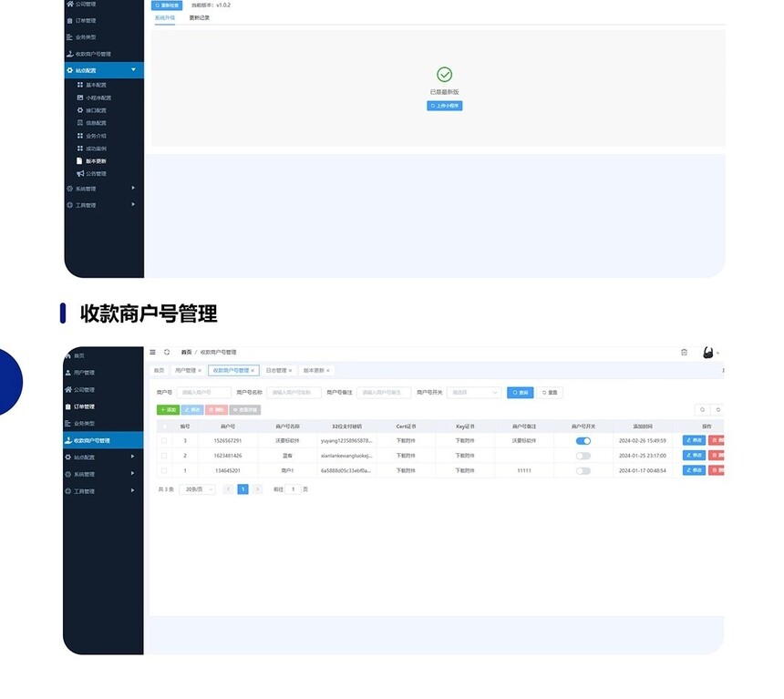784x699 pixels.
Task: Open the 接口配置 gear submenu item
Action: click(91, 110)
